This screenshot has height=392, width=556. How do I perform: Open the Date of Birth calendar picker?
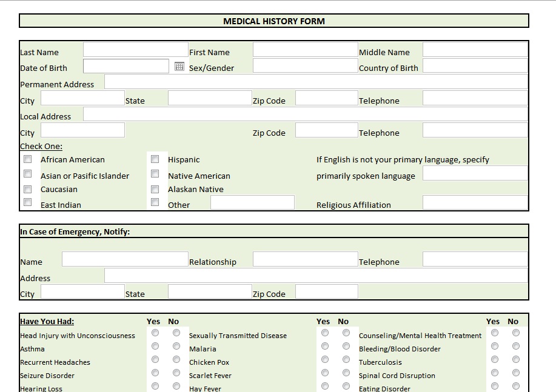click(x=179, y=67)
